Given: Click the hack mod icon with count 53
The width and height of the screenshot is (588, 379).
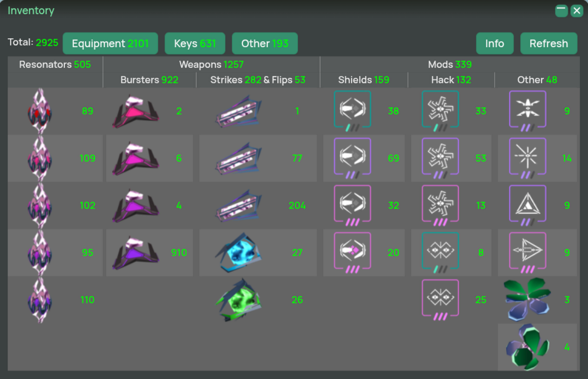Looking at the screenshot, I should tap(440, 158).
